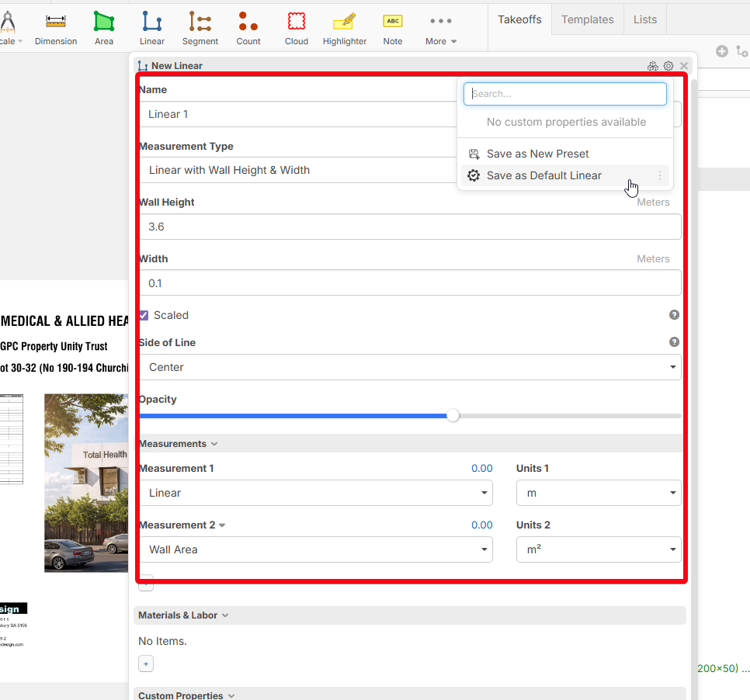Screen dimensions: 750x700
Task: Click Save as New Preset
Action: (x=537, y=154)
